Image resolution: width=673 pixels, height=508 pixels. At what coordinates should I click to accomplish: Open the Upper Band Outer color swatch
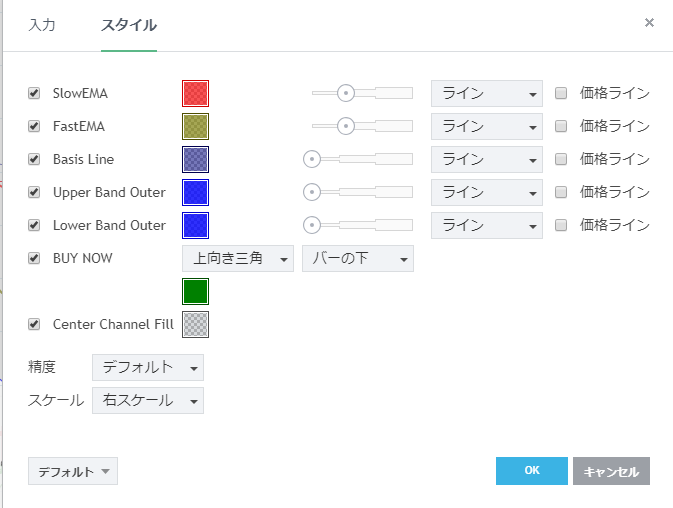click(195, 192)
